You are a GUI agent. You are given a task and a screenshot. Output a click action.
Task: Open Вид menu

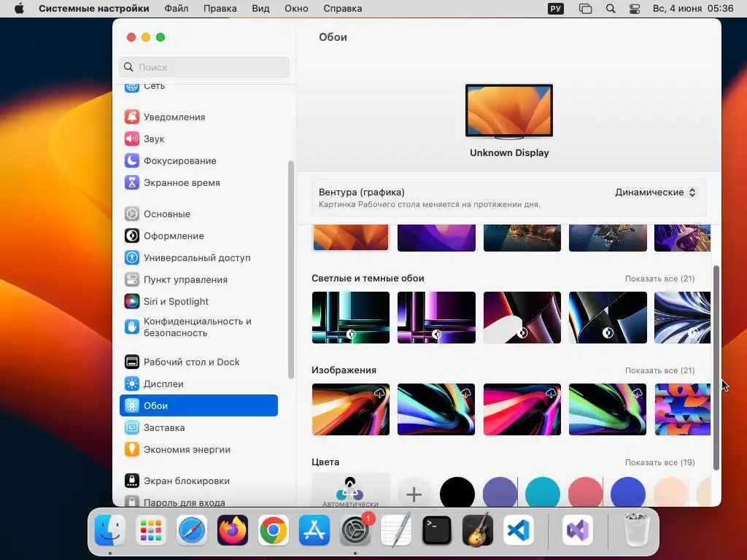pos(260,9)
